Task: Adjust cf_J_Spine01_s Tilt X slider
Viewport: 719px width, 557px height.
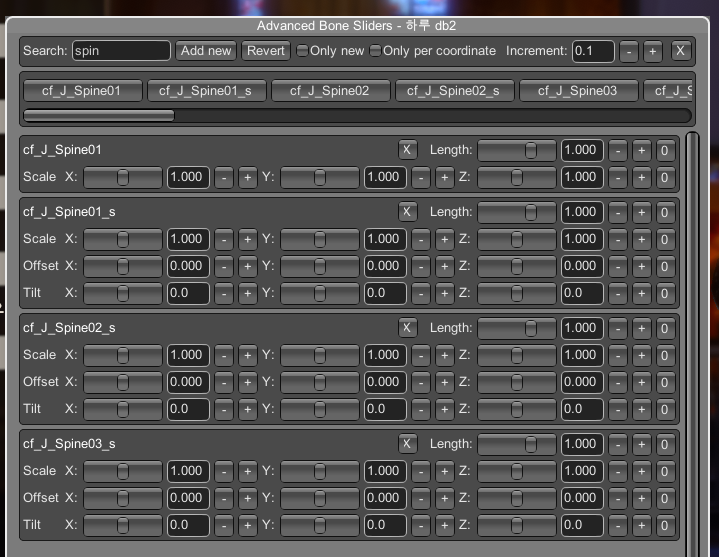Action: point(123,293)
